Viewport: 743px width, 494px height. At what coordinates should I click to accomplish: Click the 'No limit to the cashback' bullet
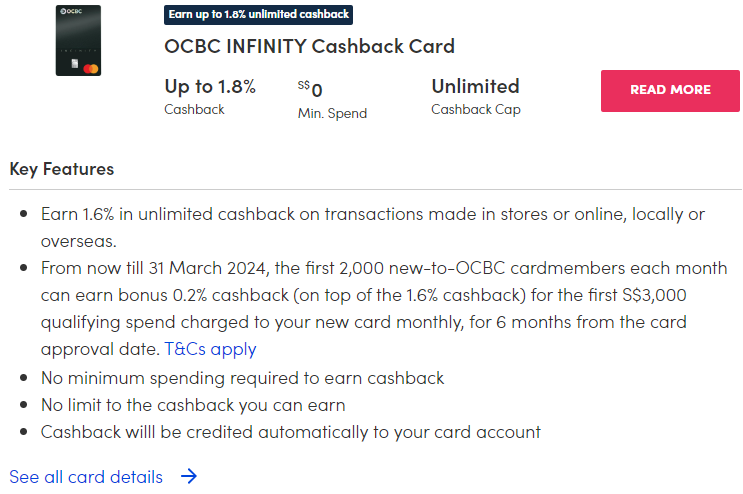[x=192, y=405]
